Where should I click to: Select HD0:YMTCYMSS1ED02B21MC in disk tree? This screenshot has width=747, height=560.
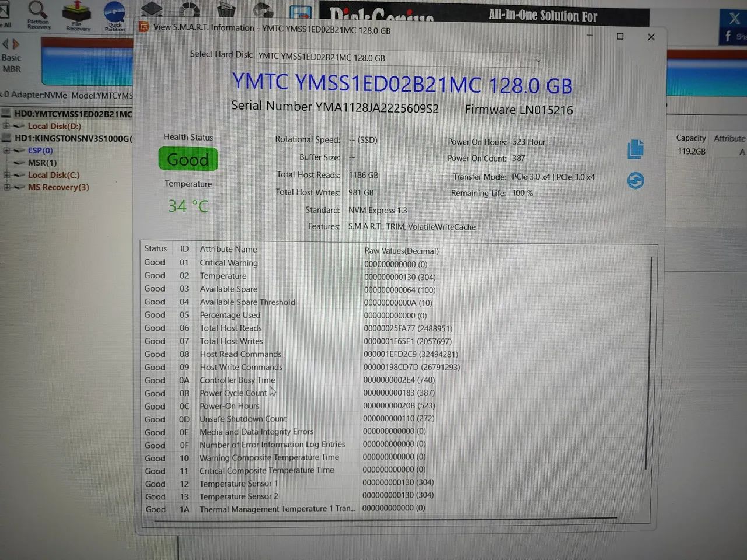click(x=73, y=114)
